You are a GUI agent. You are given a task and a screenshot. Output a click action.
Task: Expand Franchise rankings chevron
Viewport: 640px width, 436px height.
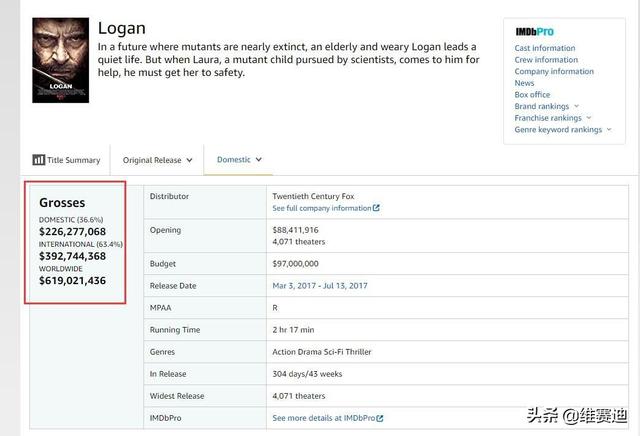pos(589,118)
